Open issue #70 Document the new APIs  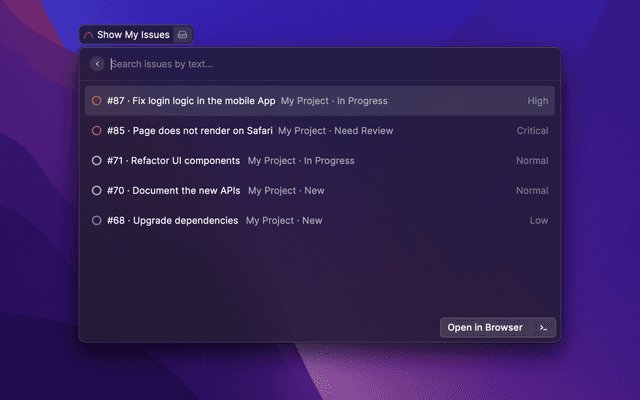coord(174,191)
